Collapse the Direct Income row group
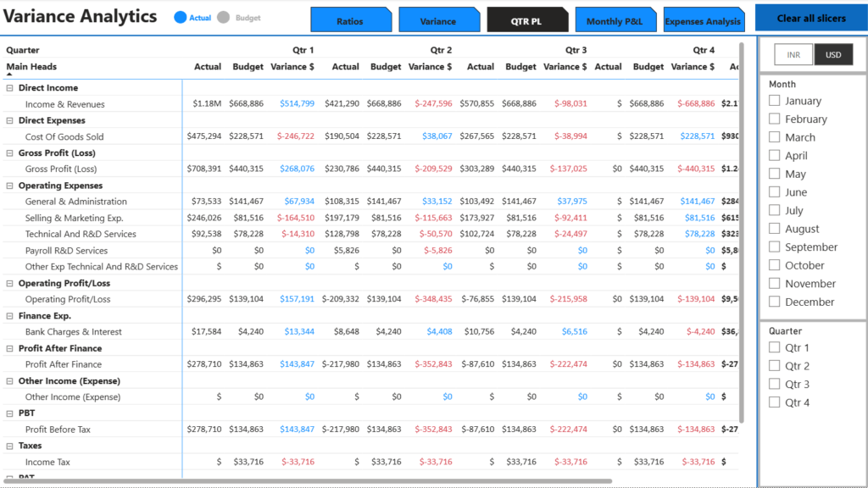 (x=10, y=88)
